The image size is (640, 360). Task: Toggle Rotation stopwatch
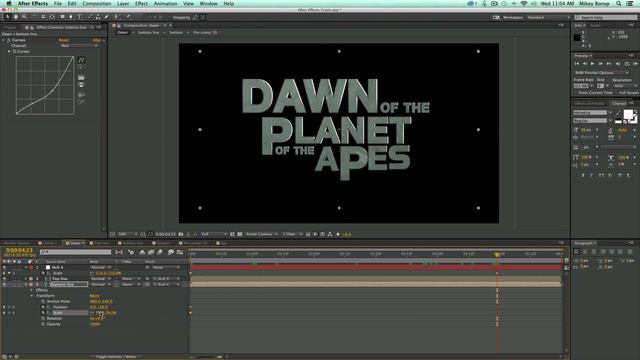pyautogui.click(x=43, y=318)
